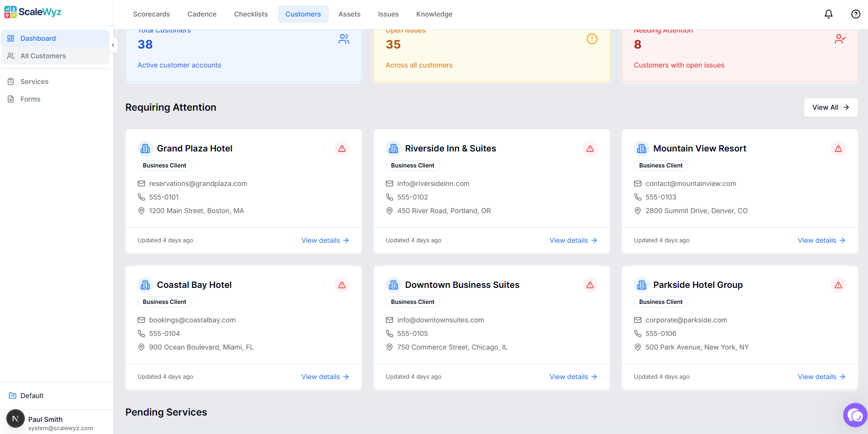Click the Mountain View Resort building icon

(x=642, y=149)
